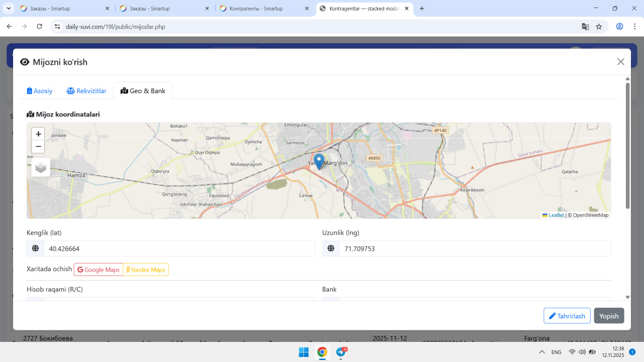Image resolution: width=644 pixels, height=362 pixels.
Task: Zoom out on the customer map
Action: click(x=38, y=147)
